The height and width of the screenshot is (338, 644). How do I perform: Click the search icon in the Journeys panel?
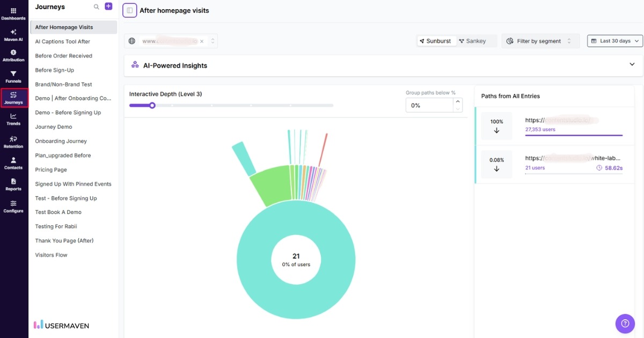click(96, 7)
